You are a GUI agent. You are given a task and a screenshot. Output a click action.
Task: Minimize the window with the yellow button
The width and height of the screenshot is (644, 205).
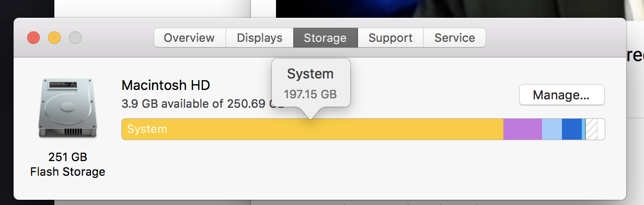(54, 38)
